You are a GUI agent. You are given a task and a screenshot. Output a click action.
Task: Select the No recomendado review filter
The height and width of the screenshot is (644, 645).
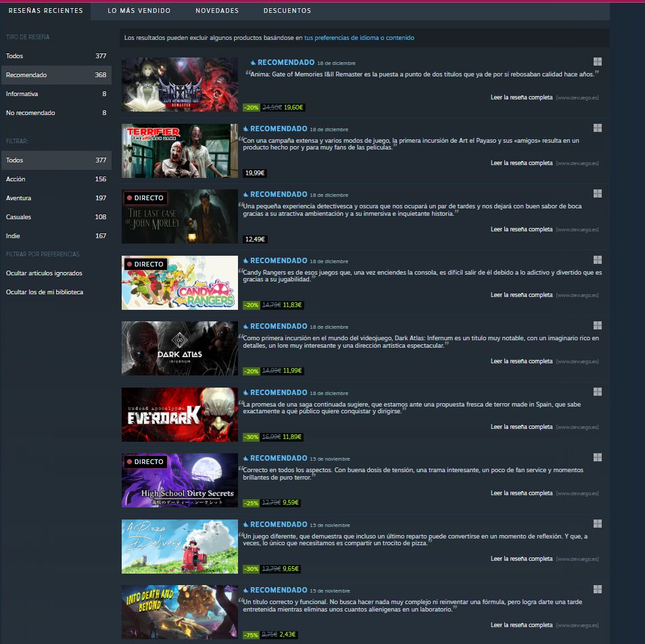click(x=56, y=113)
